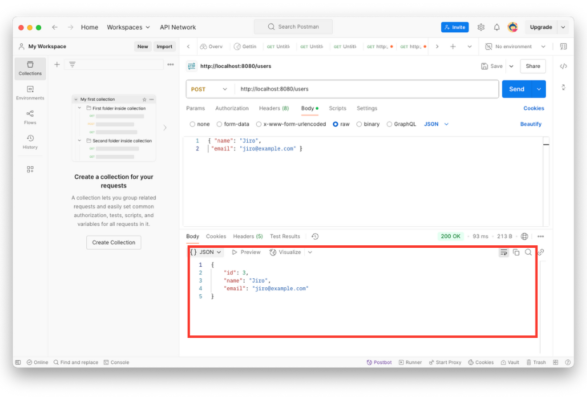Click the filter icon in sidebar

click(72, 64)
